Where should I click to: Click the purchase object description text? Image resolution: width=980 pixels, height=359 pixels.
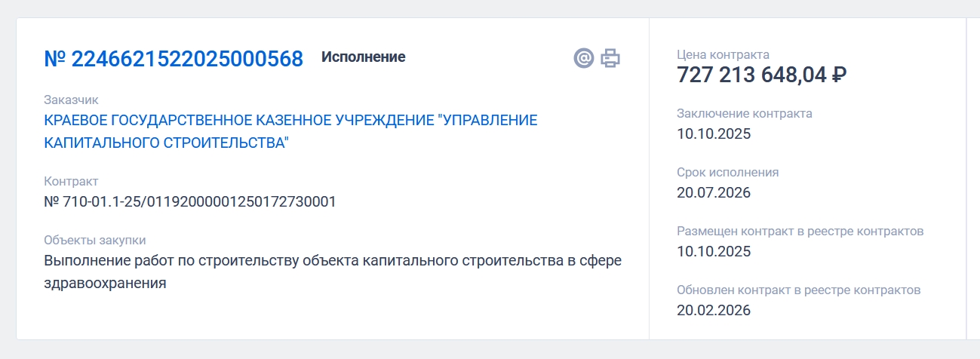click(333, 272)
